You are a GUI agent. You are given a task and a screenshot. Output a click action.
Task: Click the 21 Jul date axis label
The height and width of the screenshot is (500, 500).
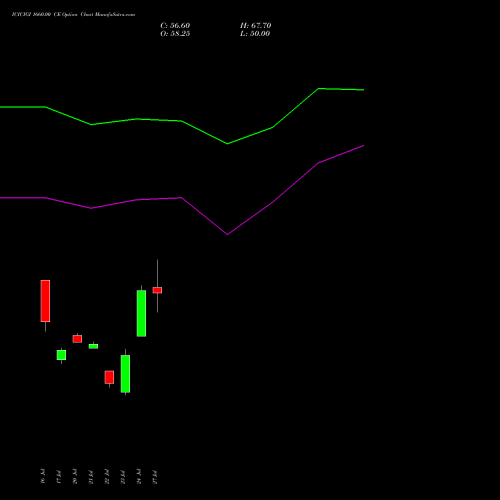point(91,476)
